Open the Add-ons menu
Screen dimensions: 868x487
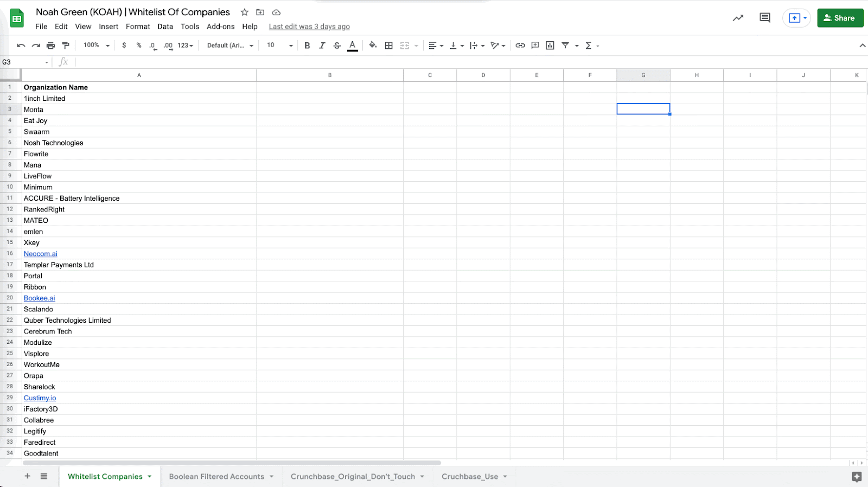(x=221, y=27)
